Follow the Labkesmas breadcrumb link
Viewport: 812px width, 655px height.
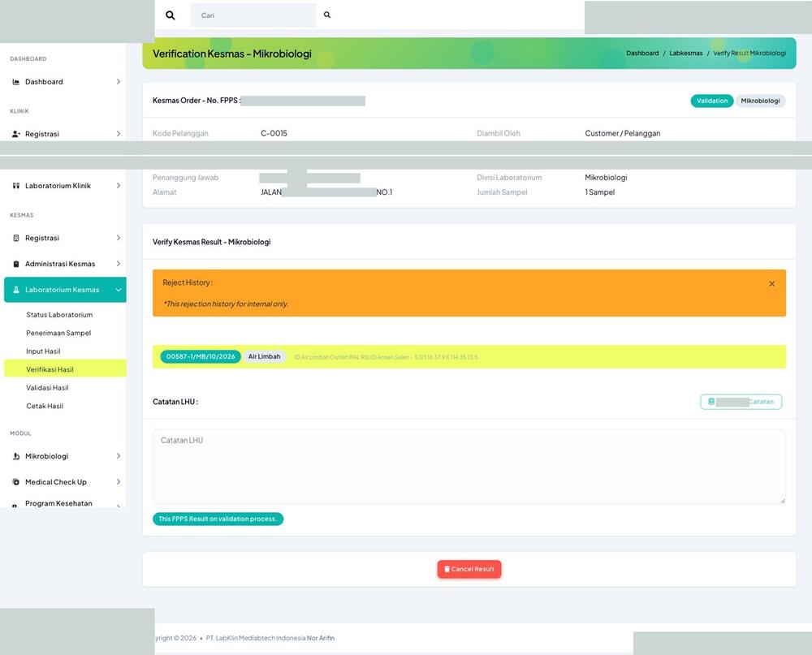click(x=686, y=54)
